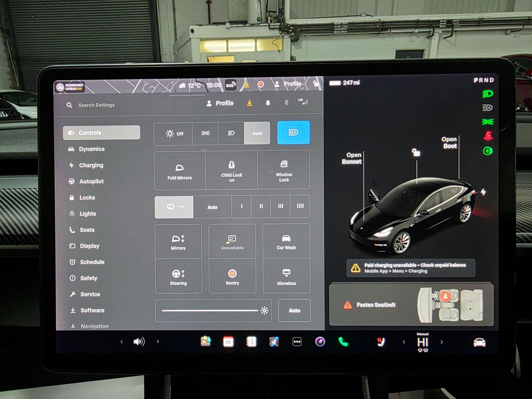Open the more apps ellipsis launcher
532x399 pixels.
click(297, 342)
